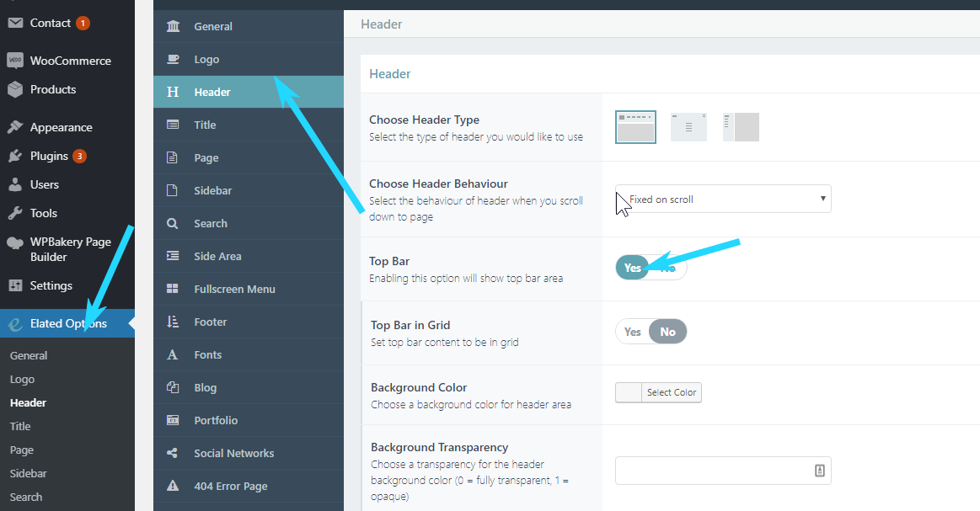Click the Users person icon

pyautogui.click(x=15, y=185)
